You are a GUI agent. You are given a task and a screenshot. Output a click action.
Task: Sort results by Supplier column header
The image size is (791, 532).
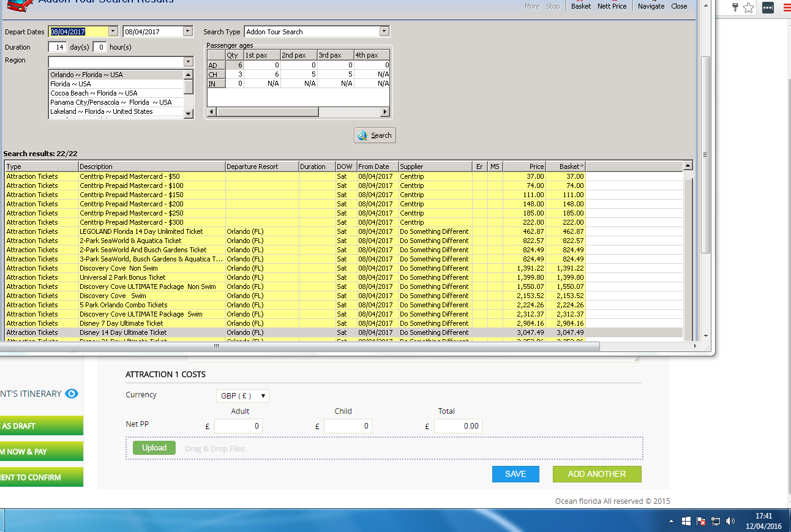(x=436, y=167)
